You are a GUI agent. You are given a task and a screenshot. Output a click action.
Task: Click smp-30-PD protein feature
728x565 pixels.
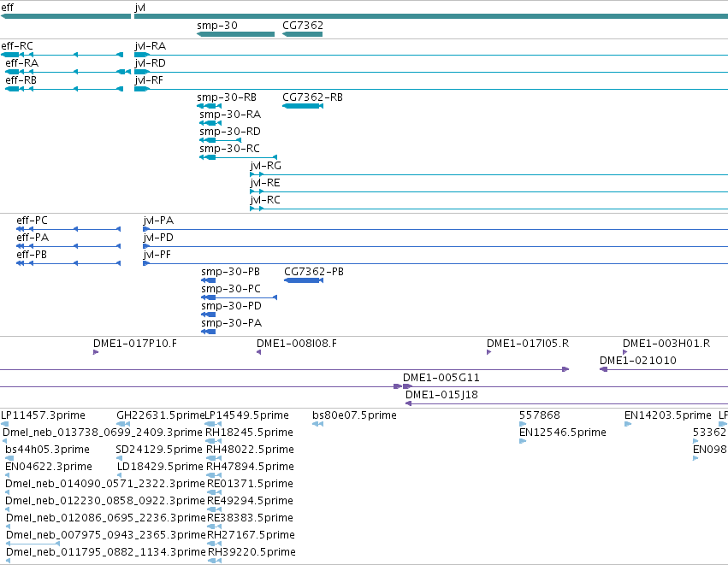click(x=208, y=315)
